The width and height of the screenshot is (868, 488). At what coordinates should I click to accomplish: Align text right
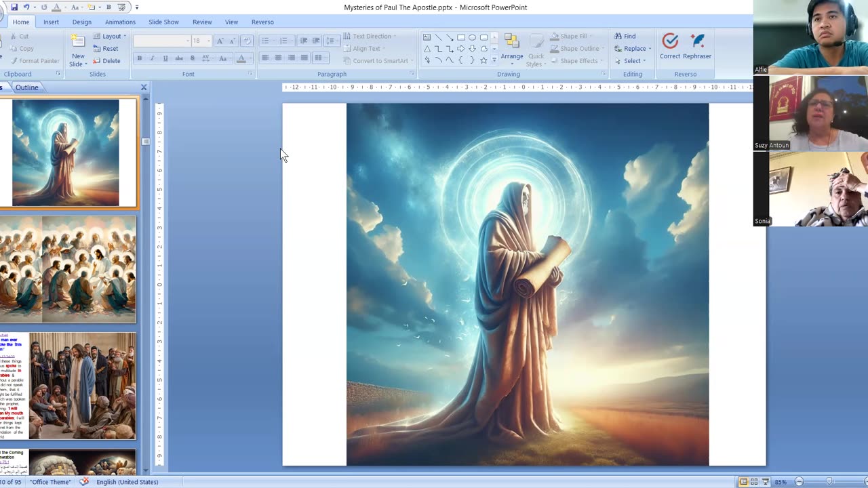click(291, 58)
